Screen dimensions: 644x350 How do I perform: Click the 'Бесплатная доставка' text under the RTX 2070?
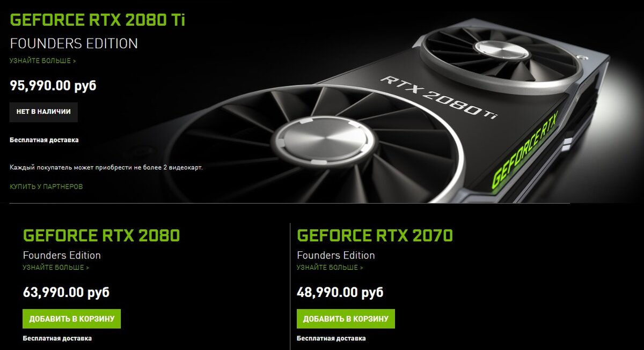click(x=331, y=338)
